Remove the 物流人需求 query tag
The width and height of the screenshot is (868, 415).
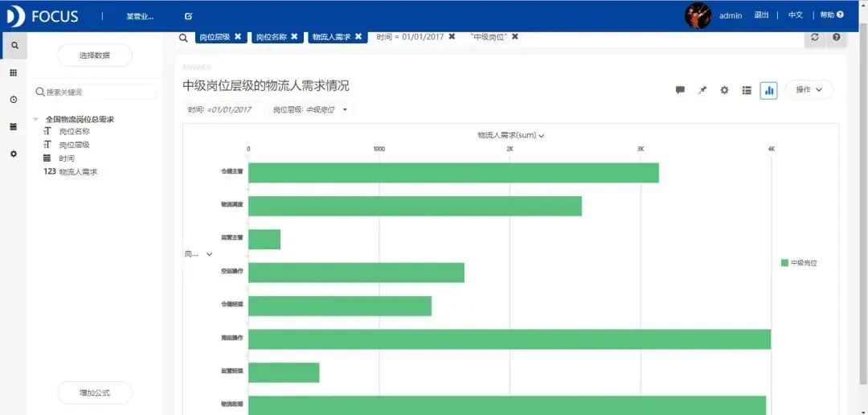358,36
